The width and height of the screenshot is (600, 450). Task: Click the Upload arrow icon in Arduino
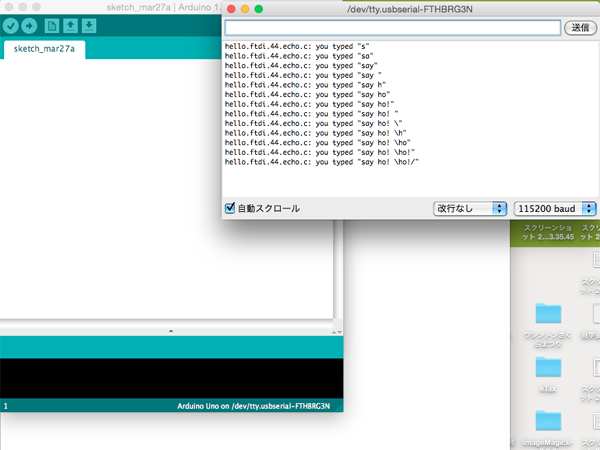coord(29,26)
